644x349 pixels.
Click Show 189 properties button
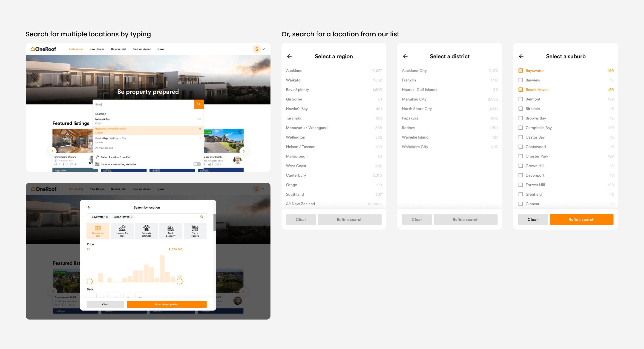pos(167,305)
